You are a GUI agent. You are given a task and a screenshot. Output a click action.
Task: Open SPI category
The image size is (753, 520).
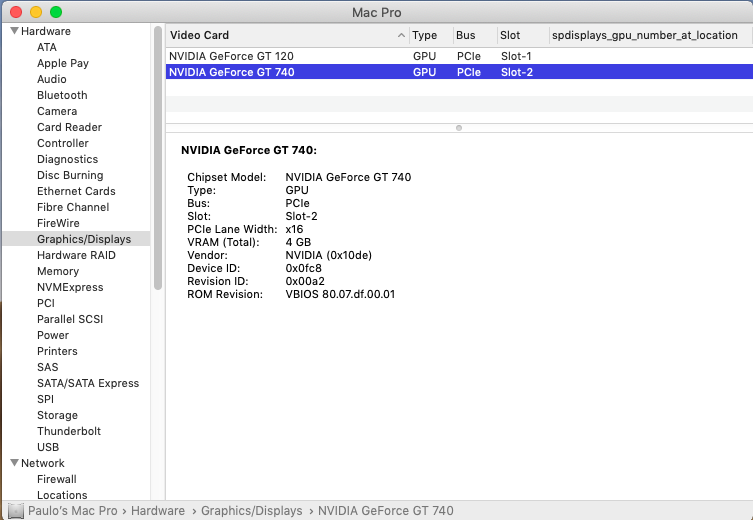45,399
